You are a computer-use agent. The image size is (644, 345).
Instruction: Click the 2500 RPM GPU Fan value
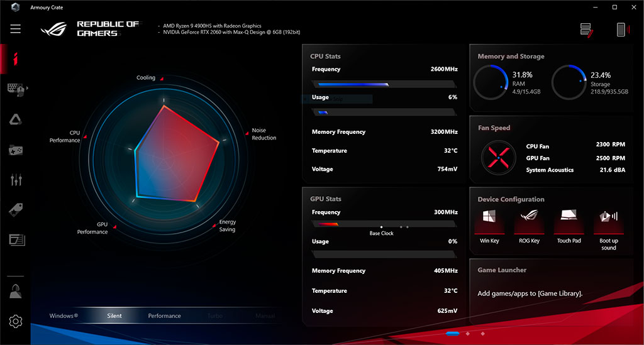[x=610, y=158]
